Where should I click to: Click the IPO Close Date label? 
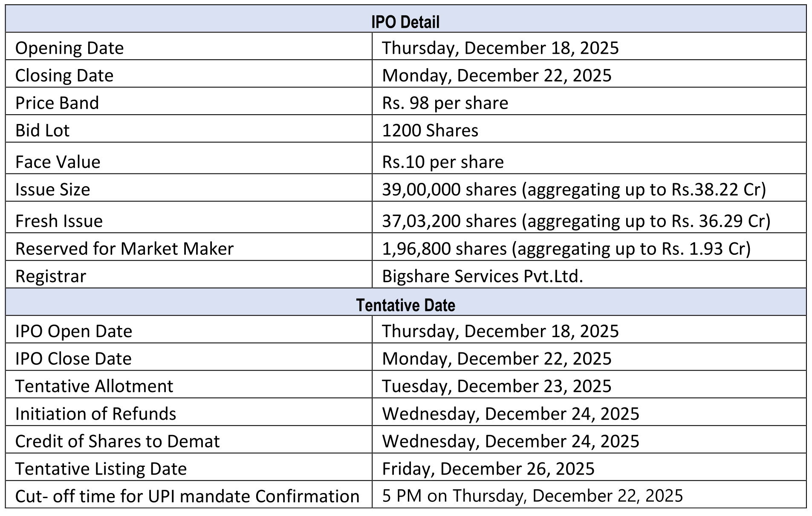click(x=73, y=359)
